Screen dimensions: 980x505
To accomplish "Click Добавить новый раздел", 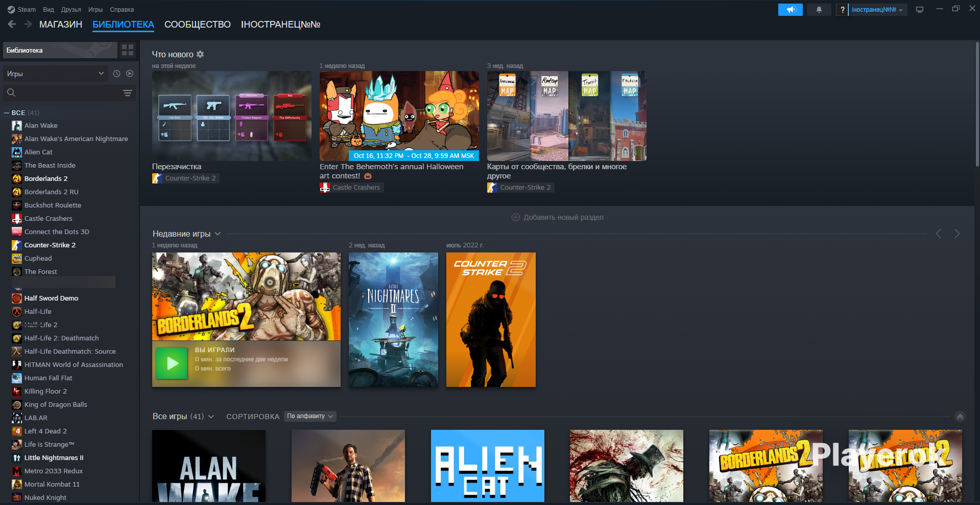I will 558,217.
